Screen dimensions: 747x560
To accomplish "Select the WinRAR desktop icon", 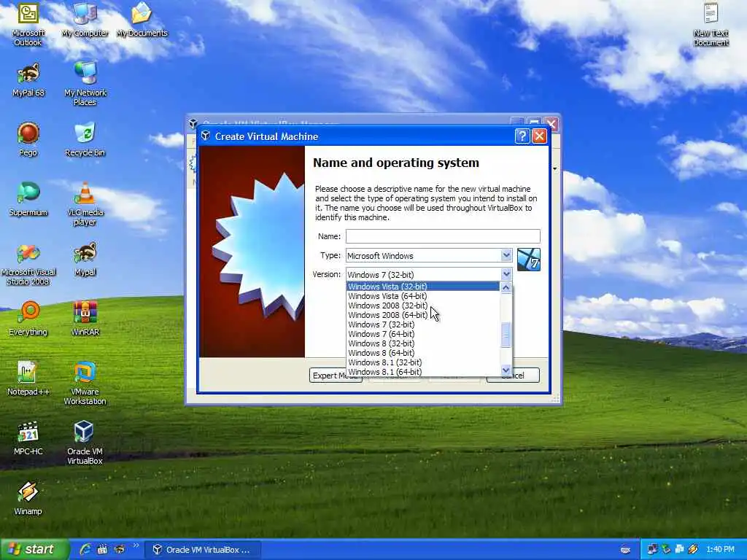I will click(x=85, y=319).
